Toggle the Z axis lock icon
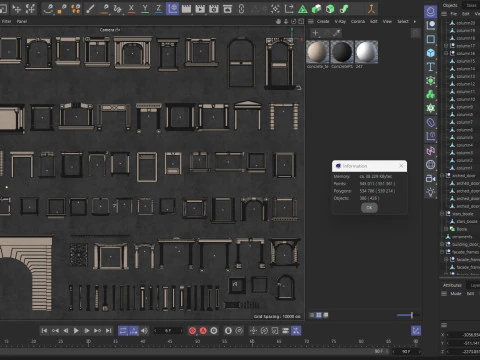This screenshot has width=480, height=360. 159,9
